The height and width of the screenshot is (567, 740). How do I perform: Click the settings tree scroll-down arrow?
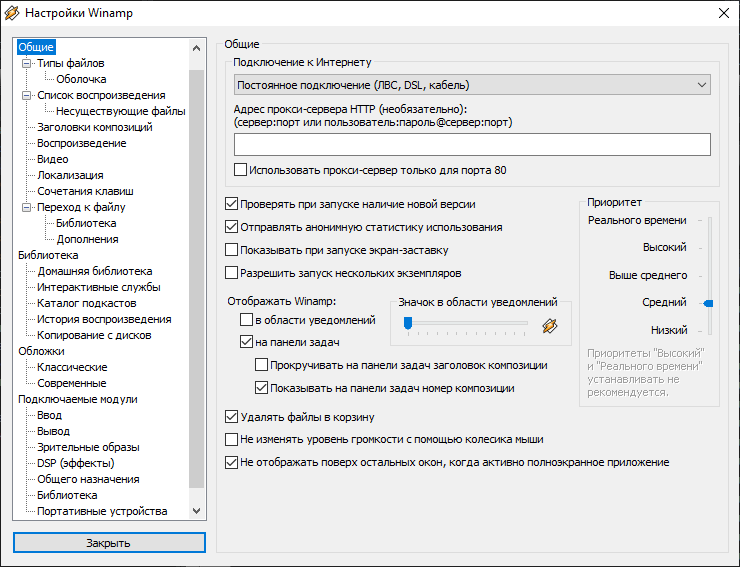196,511
